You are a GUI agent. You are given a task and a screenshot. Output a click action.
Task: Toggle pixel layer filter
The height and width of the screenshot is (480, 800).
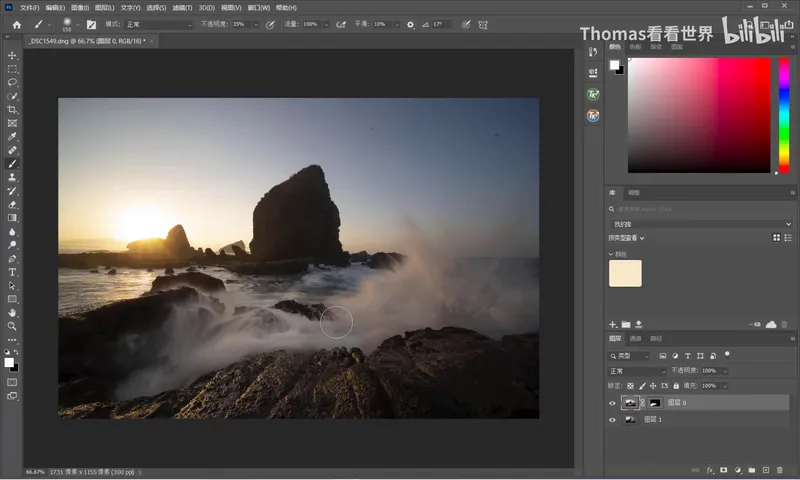(662, 356)
